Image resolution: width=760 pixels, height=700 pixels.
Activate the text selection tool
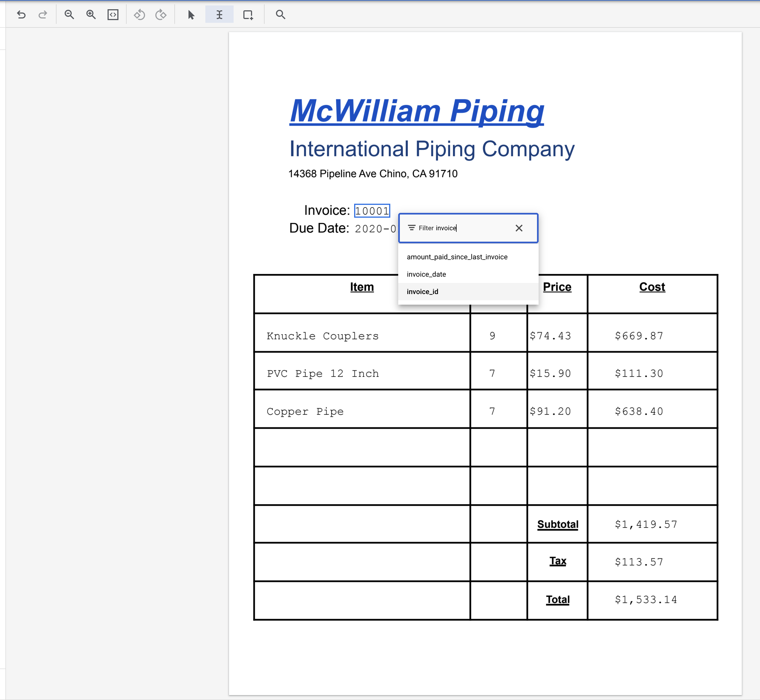219,15
